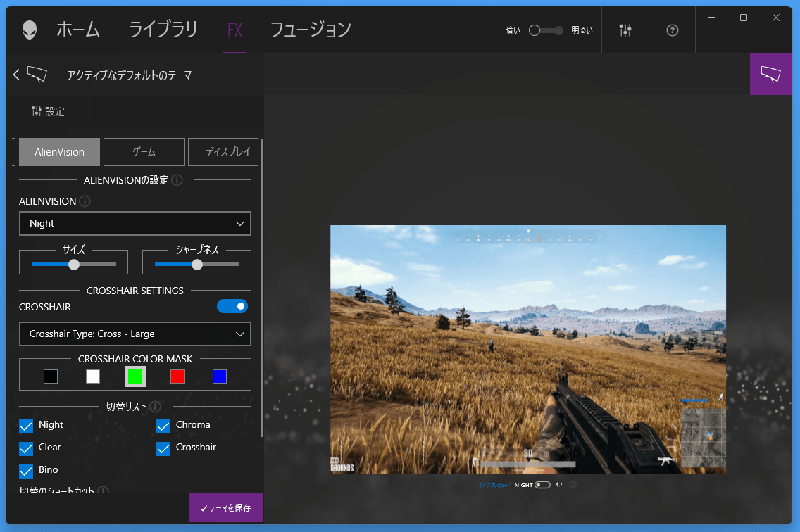Open the フュージョン tab
The image size is (800, 532).
[x=310, y=30]
